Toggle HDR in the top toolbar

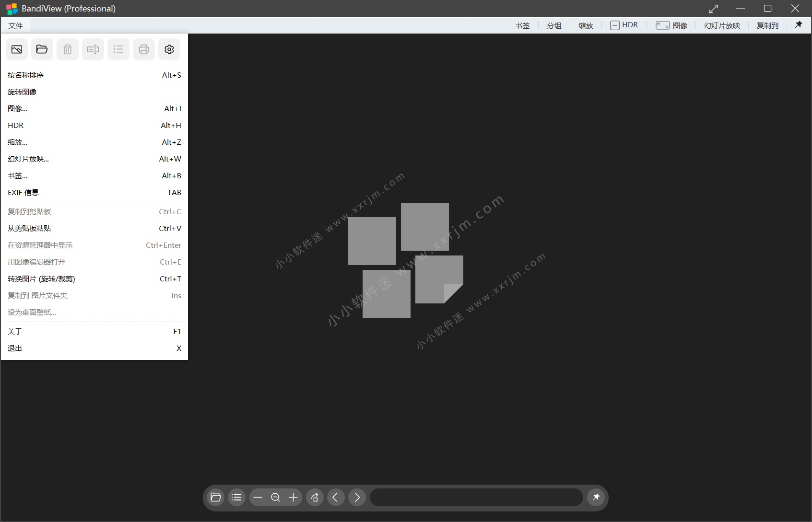[624, 25]
